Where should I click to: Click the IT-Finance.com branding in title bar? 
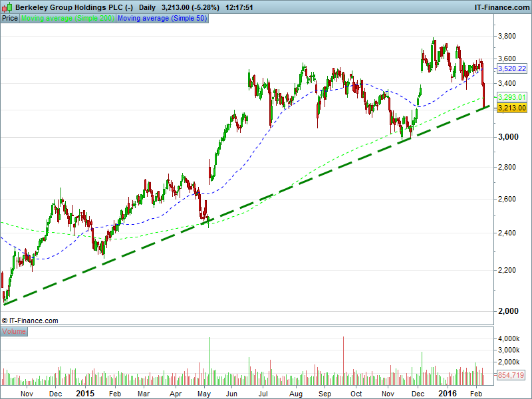click(500, 7)
